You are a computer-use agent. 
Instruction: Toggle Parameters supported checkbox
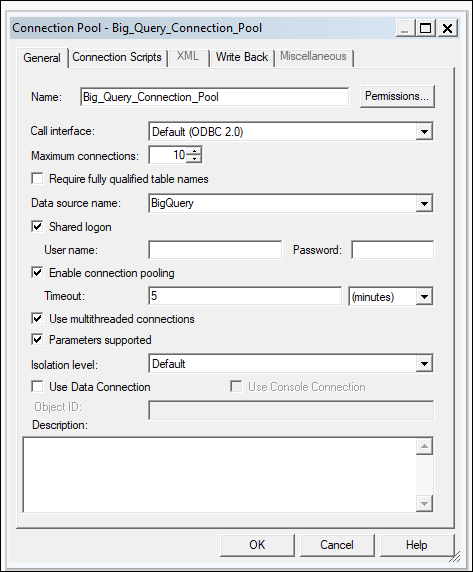[x=37, y=340]
